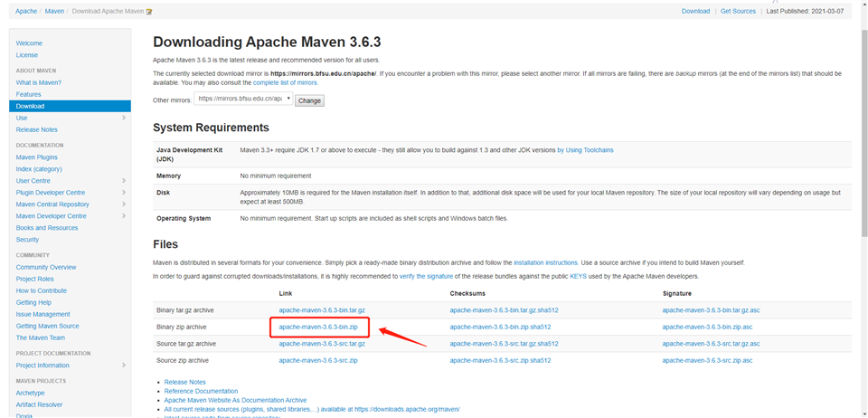Open Books and Resources link

[47, 228]
